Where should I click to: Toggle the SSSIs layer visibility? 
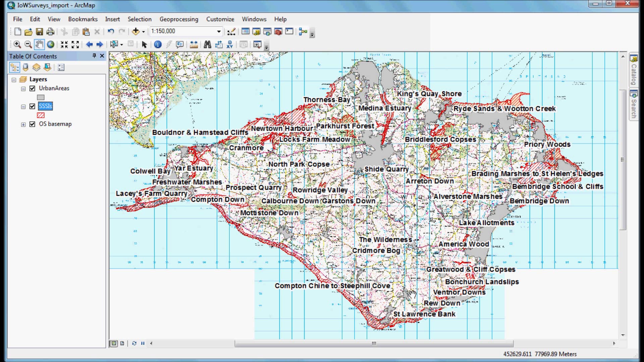coord(32,106)
